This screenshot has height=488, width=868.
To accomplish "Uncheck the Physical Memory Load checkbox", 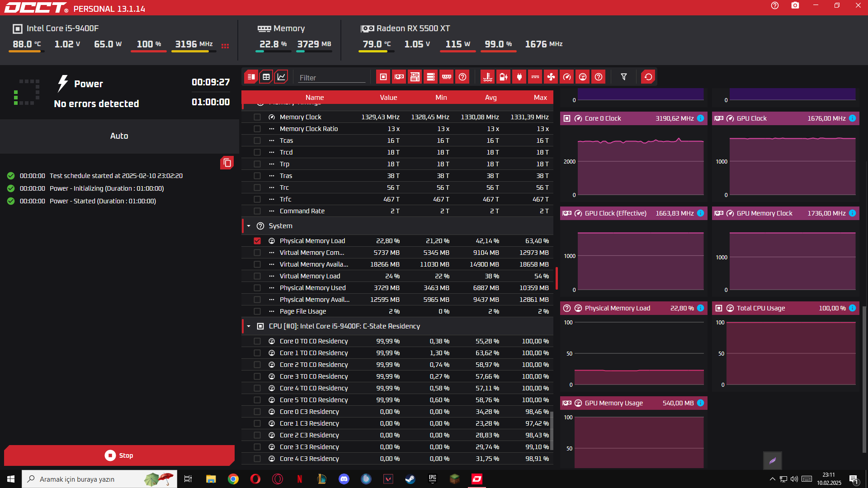I will tap(257, 241).
